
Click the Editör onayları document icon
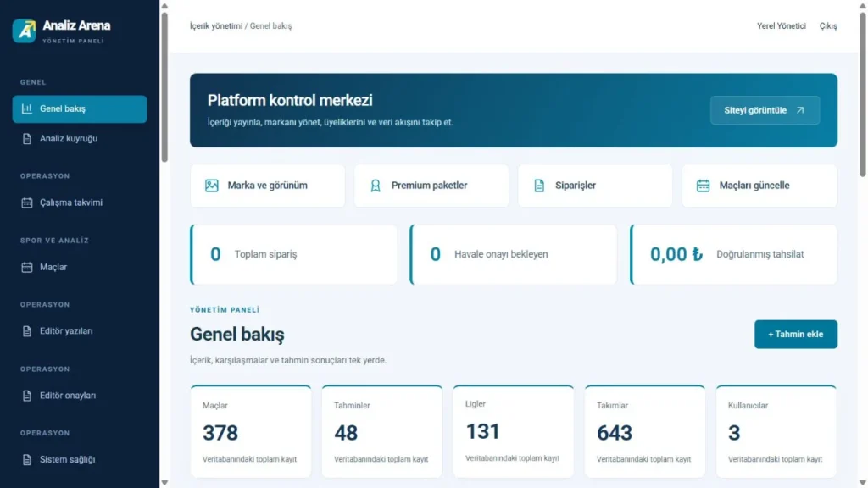pos(26,396)
